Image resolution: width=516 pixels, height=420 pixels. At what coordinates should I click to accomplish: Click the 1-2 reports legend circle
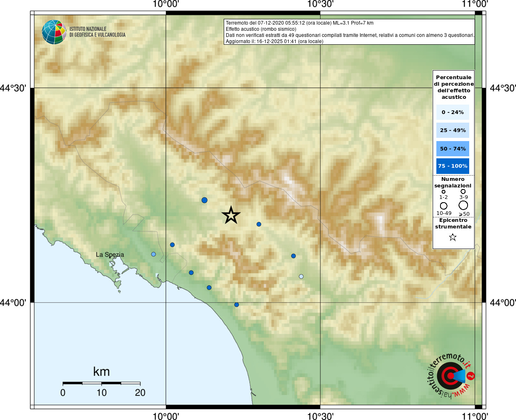pyautogui.click(x=443, y=192)
